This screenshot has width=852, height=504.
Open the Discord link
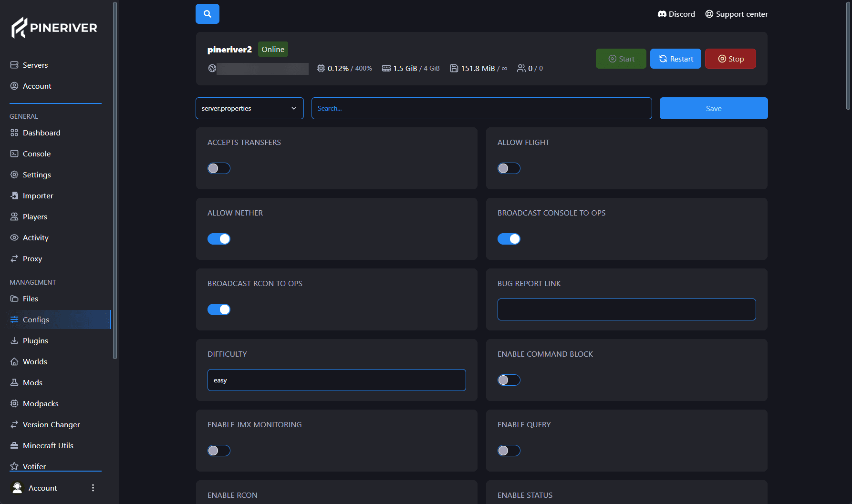[x=676, y=14]
